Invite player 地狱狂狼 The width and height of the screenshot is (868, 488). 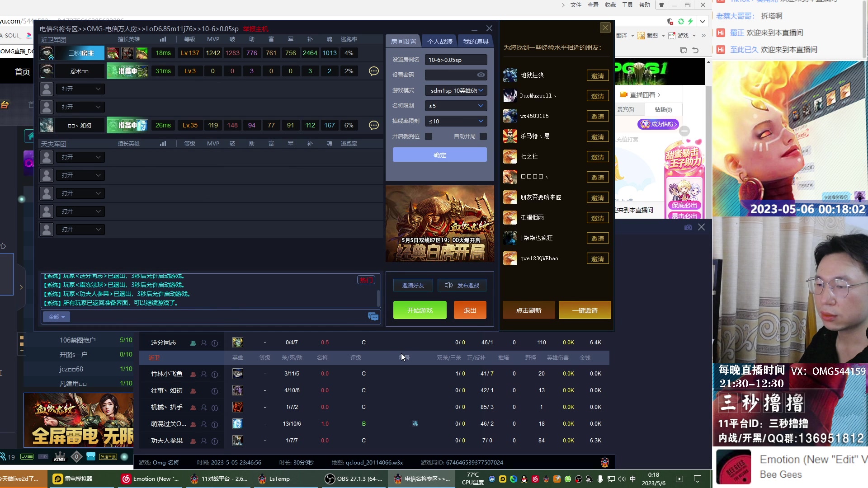pos(598,75)
